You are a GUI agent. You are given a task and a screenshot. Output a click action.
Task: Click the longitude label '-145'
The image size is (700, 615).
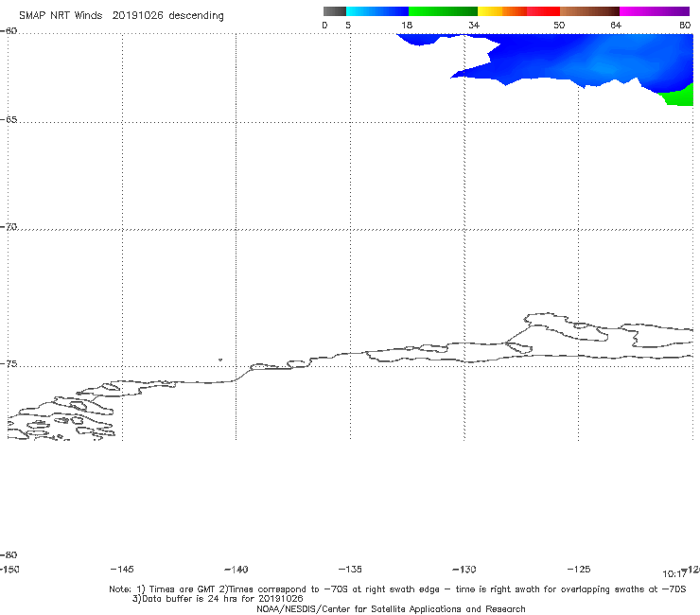122,569
